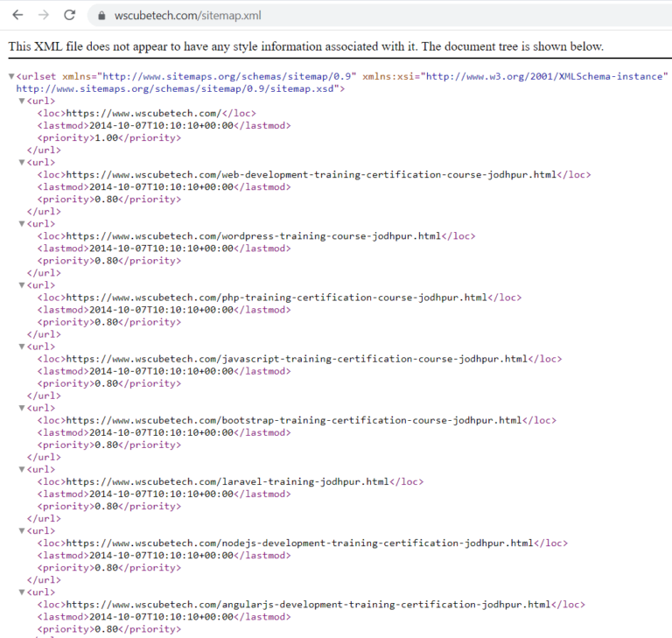Collapse the root urlset element
This screenshot has width=672, height=638.
coord(11,77)
